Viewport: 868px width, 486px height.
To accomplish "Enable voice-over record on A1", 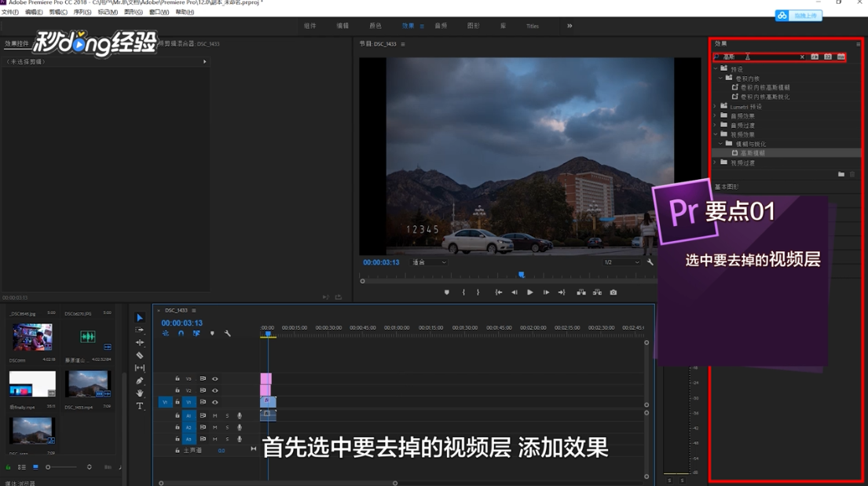I will [239, 415].
